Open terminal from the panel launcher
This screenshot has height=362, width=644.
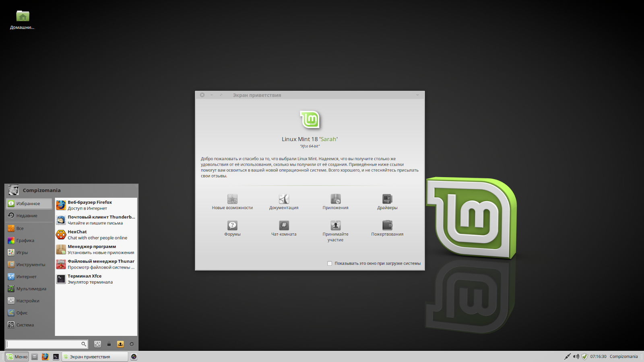56,357
